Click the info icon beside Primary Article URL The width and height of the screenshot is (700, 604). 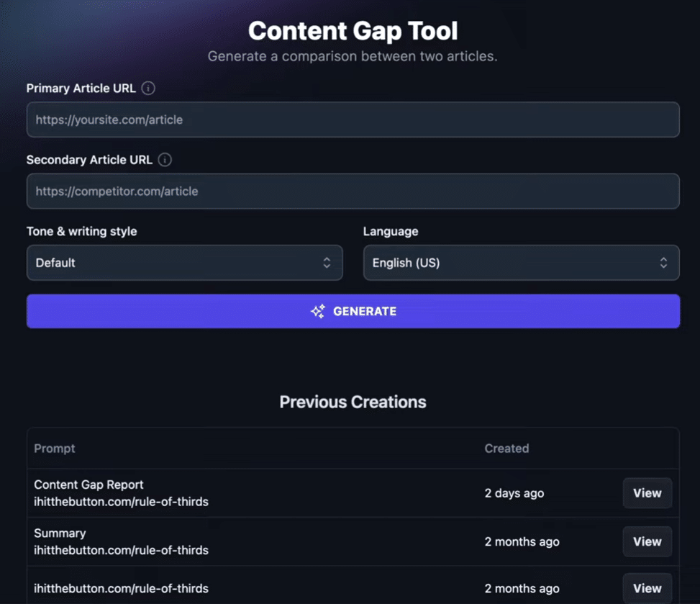pos(148,88)
